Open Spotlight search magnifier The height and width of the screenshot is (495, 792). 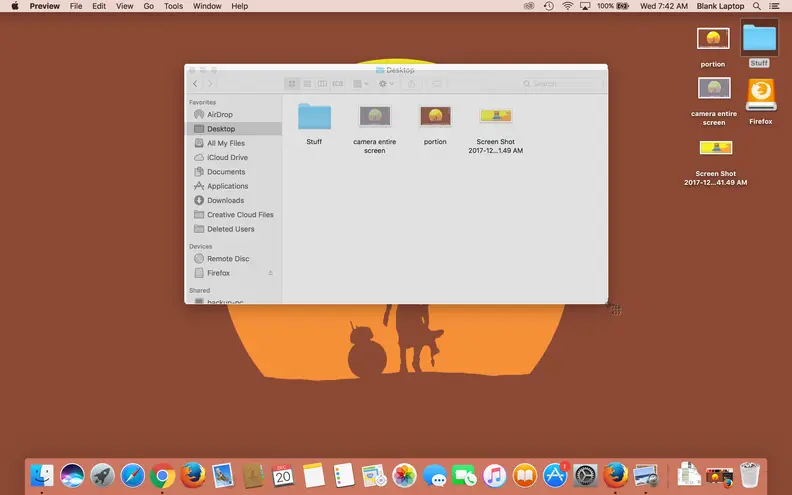pos(757,6)
